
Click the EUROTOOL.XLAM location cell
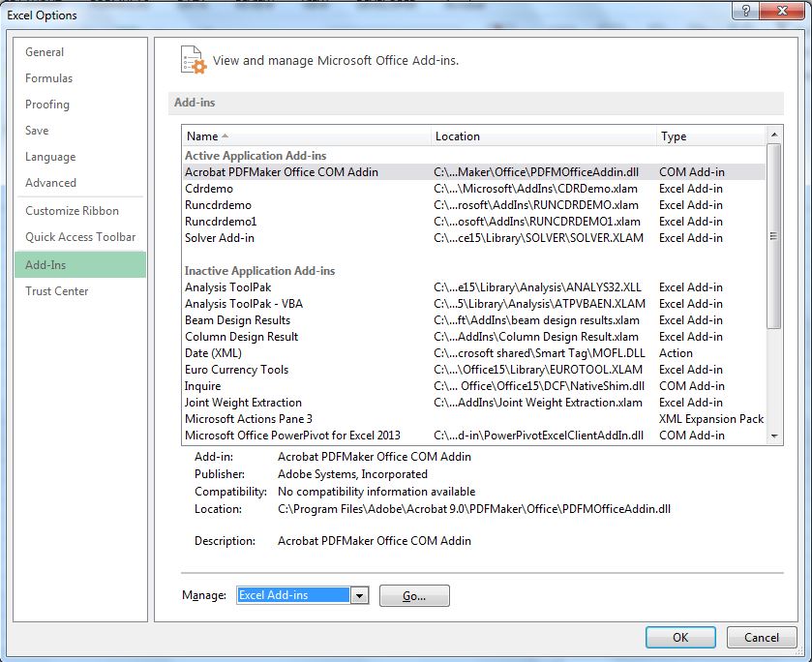click(x=538, y=370)
